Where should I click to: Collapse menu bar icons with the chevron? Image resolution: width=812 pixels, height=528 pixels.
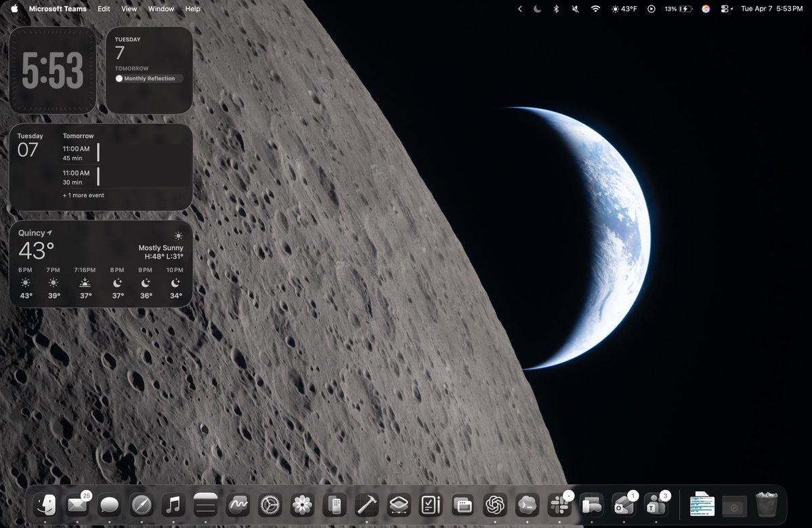[x=520, y=9]
